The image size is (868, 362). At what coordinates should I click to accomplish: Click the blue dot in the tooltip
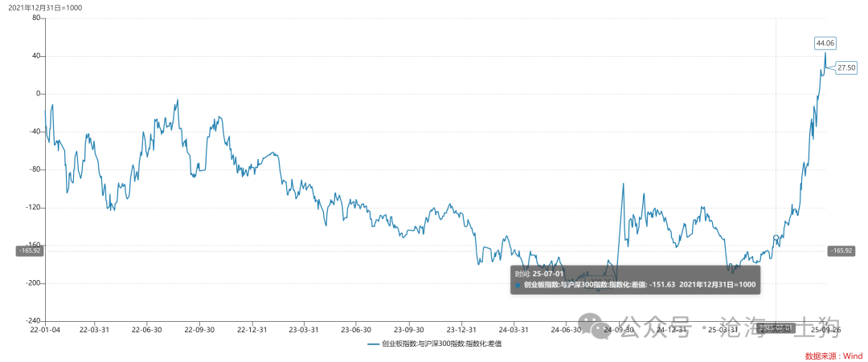[518, 284]
